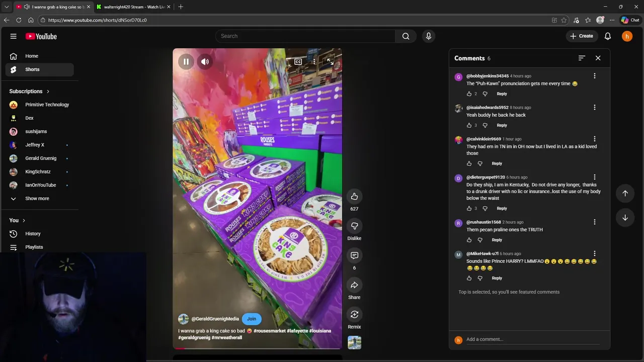Dislike the Short
This screenshot has height=362, width=644.
click(354, 226)
